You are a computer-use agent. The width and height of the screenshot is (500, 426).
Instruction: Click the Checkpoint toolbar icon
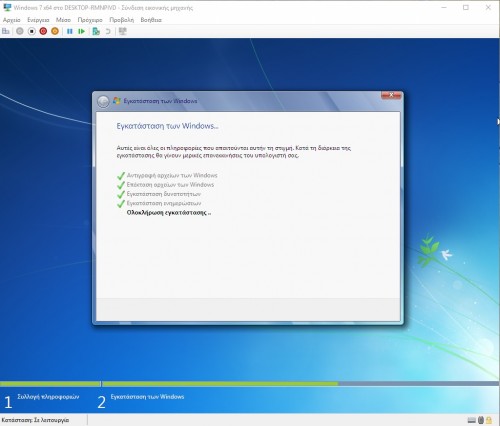tap(96, 31)
